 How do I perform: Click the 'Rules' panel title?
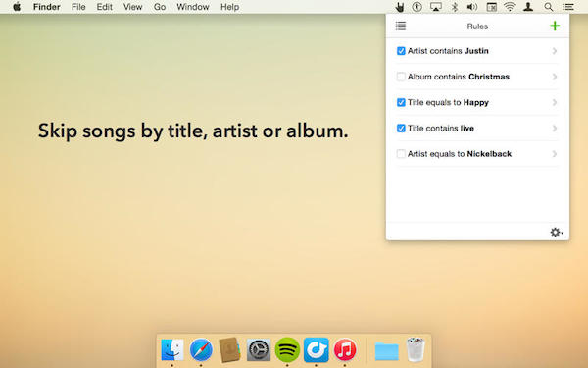coord(477,26)
